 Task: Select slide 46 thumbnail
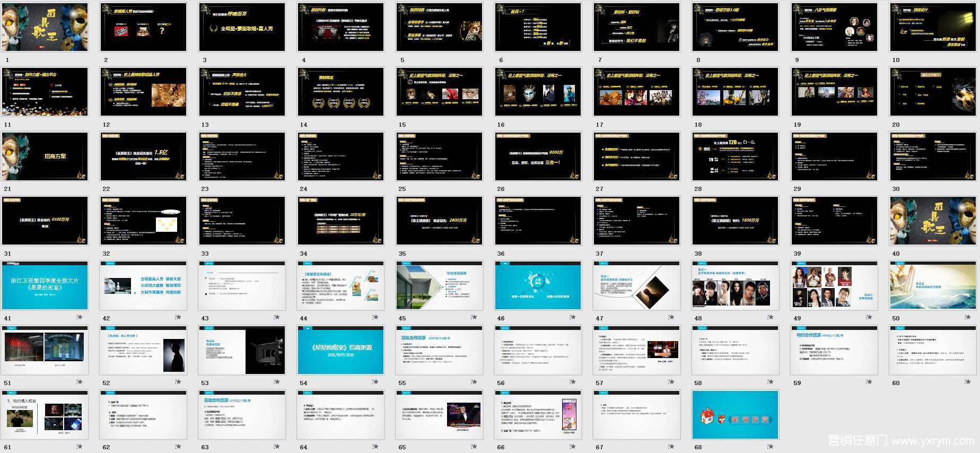538,285
